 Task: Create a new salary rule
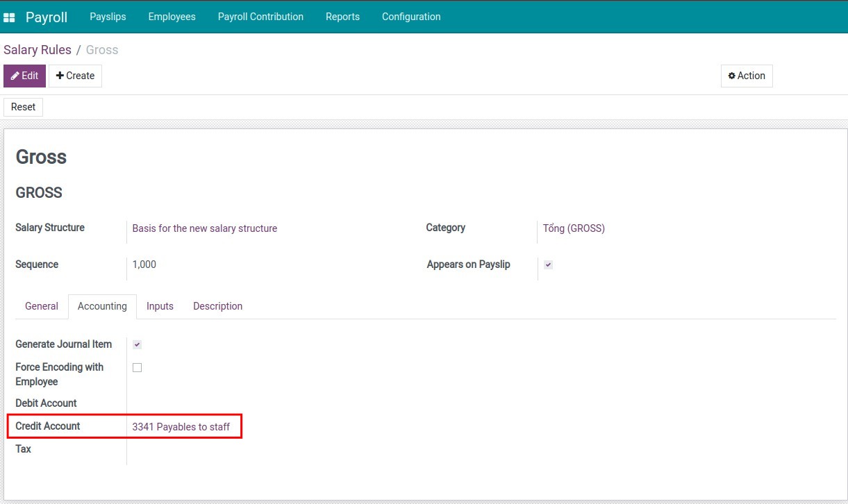point(75,76)
